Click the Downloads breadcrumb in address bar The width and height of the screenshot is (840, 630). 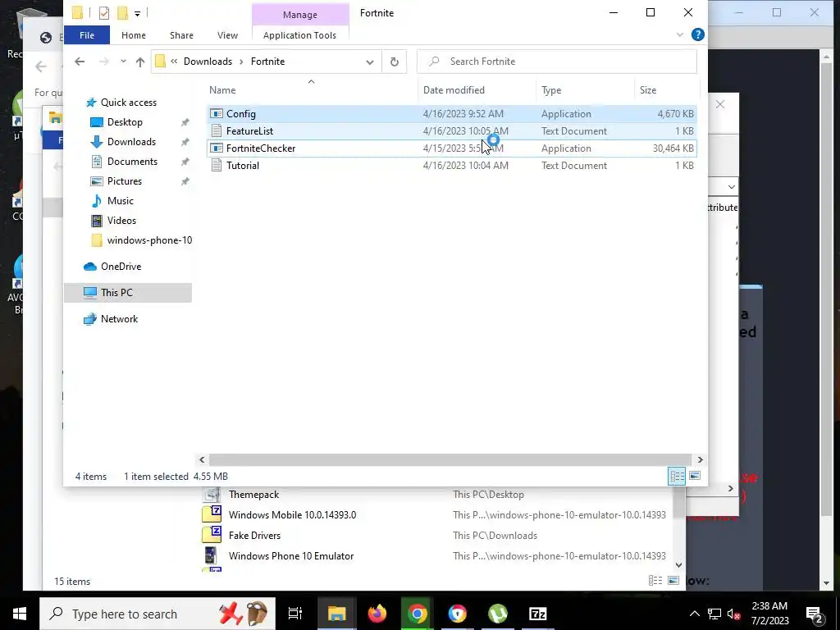click(x=208, y=62)
